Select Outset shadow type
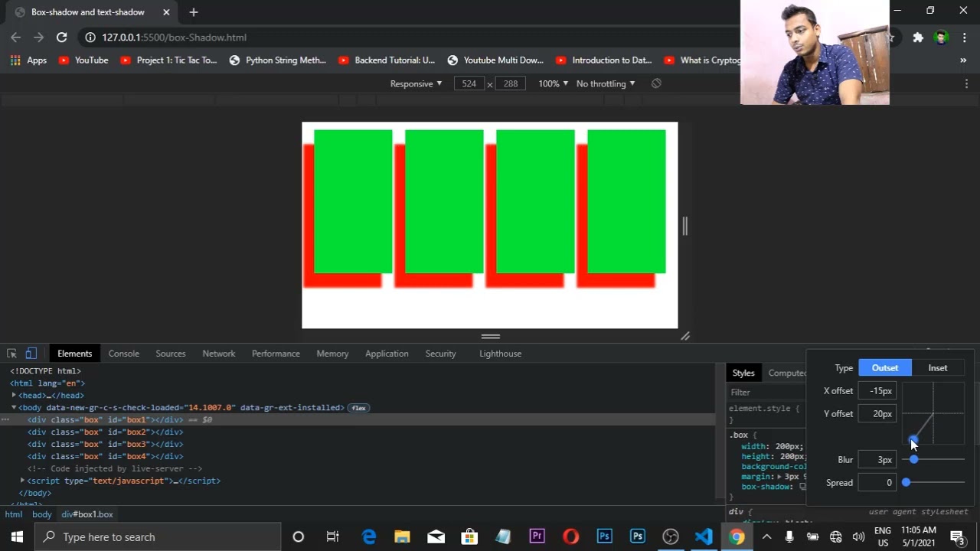The width and height of the screenshot is (980, 551). point(885,368)
